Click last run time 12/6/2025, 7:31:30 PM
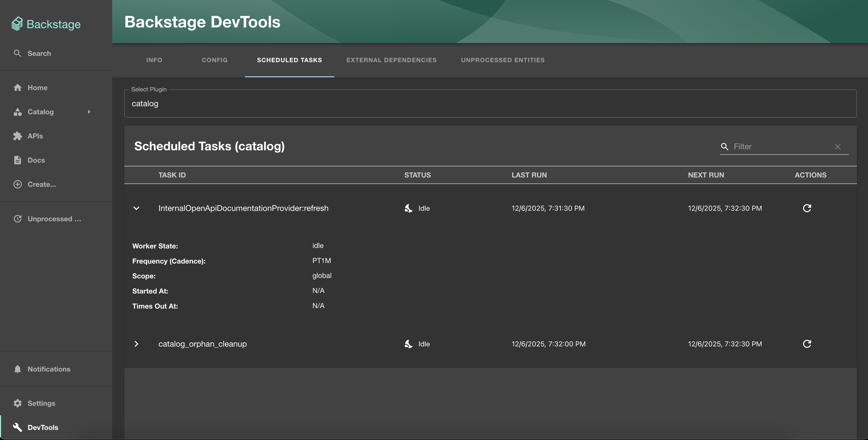The image size is (868, 440). (548, 208)
